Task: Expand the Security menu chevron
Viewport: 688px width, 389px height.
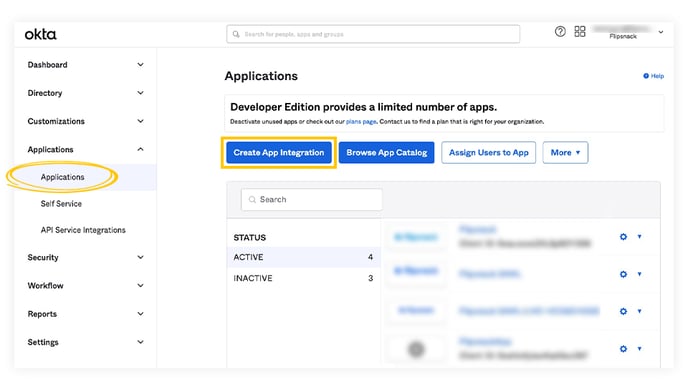Action: [140, 257]
